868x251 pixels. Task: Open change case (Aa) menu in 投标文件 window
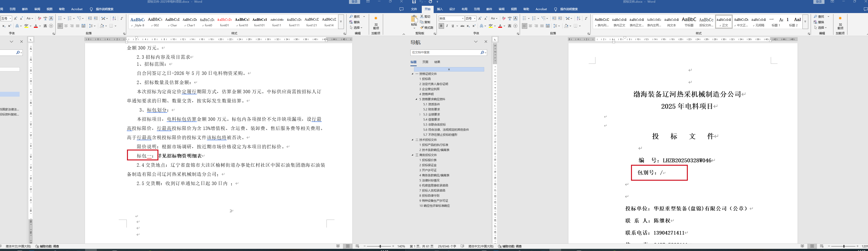pyautogui.click(x=494, y=19)
